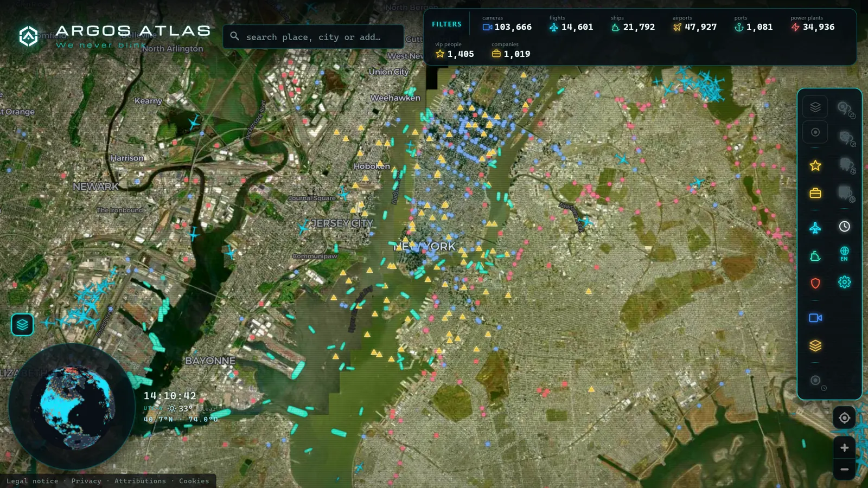This screenshot has width=868, height=488.
Task: Select the yellow briefcase icon in right panel
Action: tap(815, 193)
